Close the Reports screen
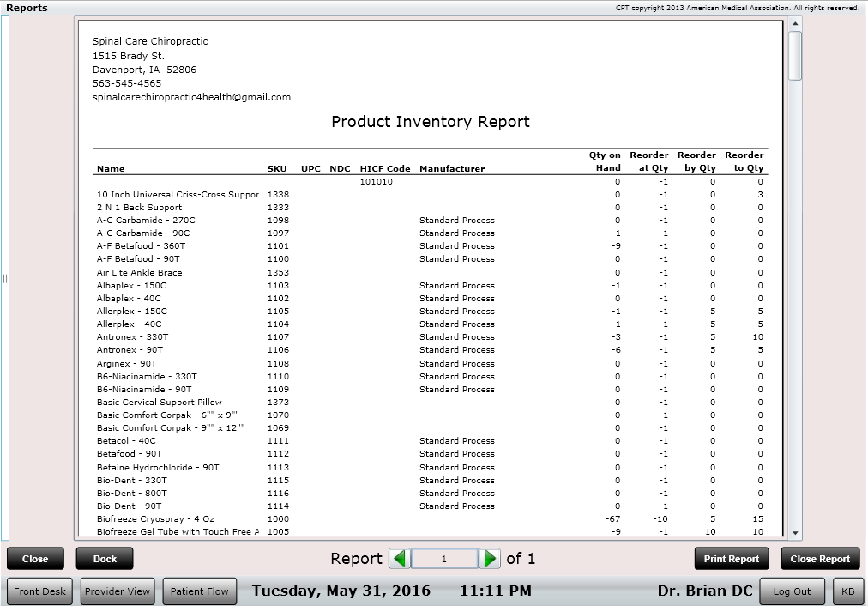 35,558
